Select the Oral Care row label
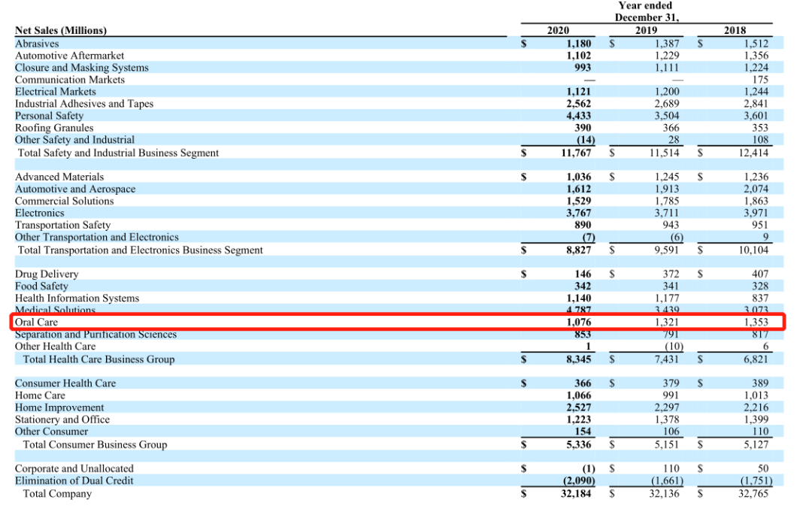 (x=36, y=322)
